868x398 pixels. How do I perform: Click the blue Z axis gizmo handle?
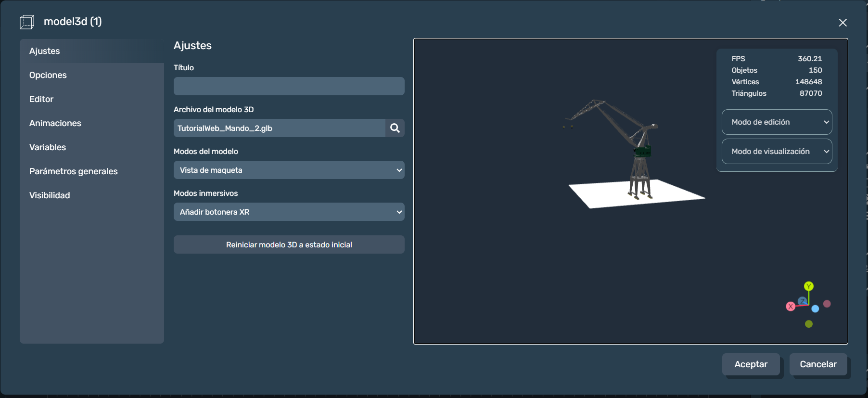(x=802, y=301)
